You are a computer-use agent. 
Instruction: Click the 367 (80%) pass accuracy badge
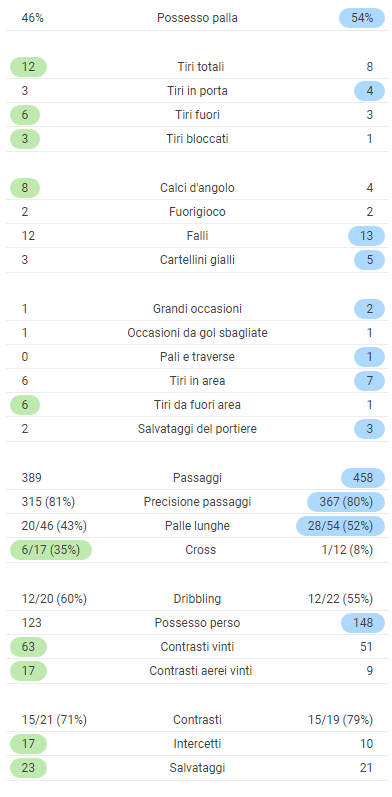click(x=346, y=502)
